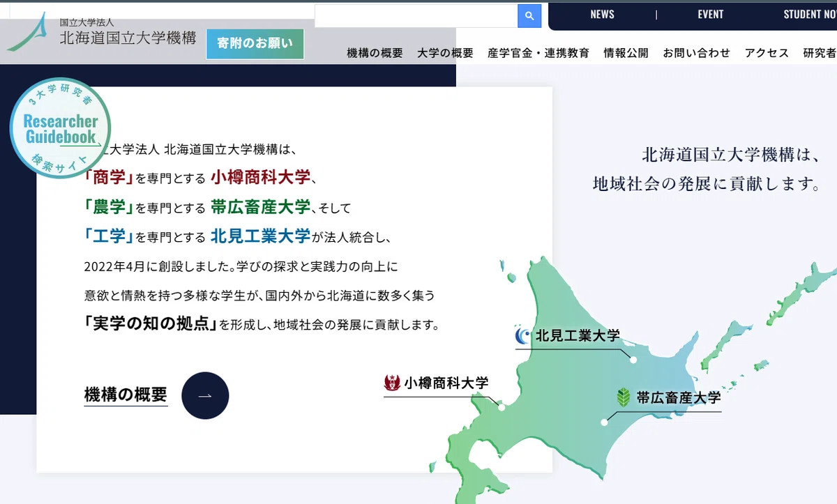This screenshot has height=504, width=837.
Task: Click the map marker dot for 帯広畜産大学
Action: coord(604,422)
